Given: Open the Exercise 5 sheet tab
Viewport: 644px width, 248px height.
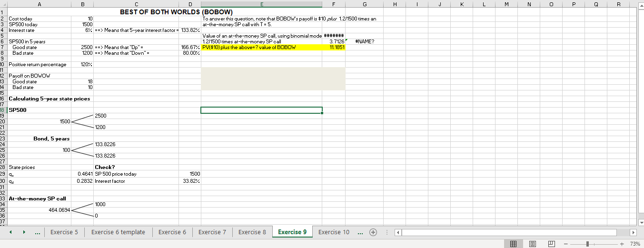Looking at the screenshot, I should click(x=64, y=232).
